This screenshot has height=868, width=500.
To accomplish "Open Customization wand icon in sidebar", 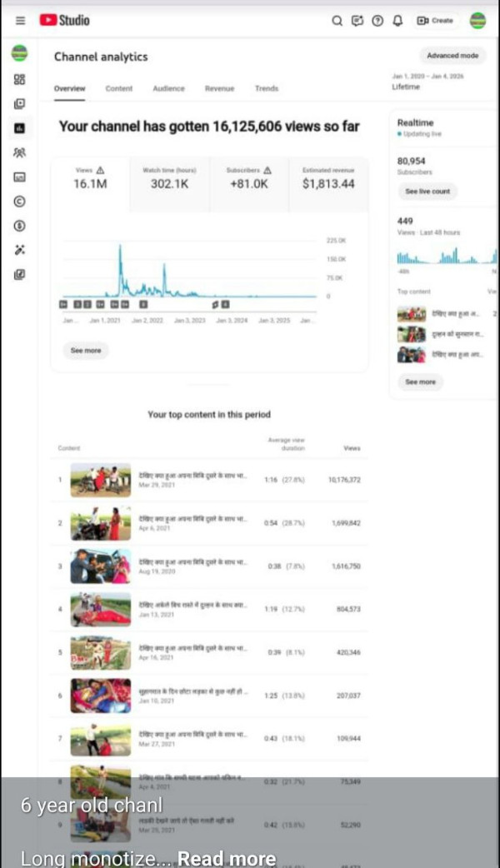I will point(19,249).
